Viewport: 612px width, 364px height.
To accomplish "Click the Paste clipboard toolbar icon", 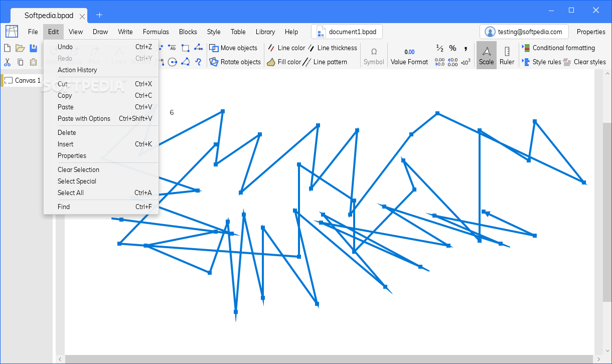I will 33,62.
